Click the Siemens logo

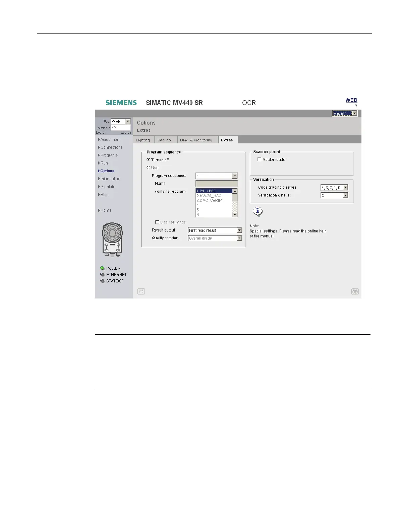[x=121, y=103]
